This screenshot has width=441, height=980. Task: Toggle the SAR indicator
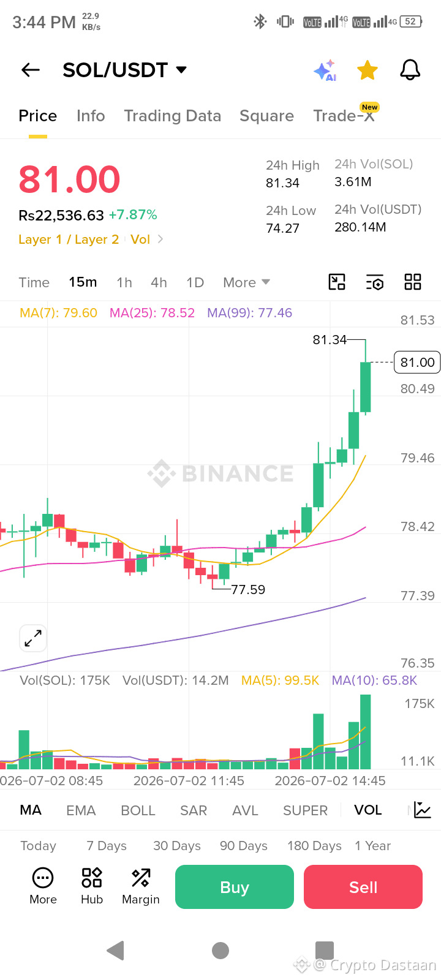[x=194, y=810]
